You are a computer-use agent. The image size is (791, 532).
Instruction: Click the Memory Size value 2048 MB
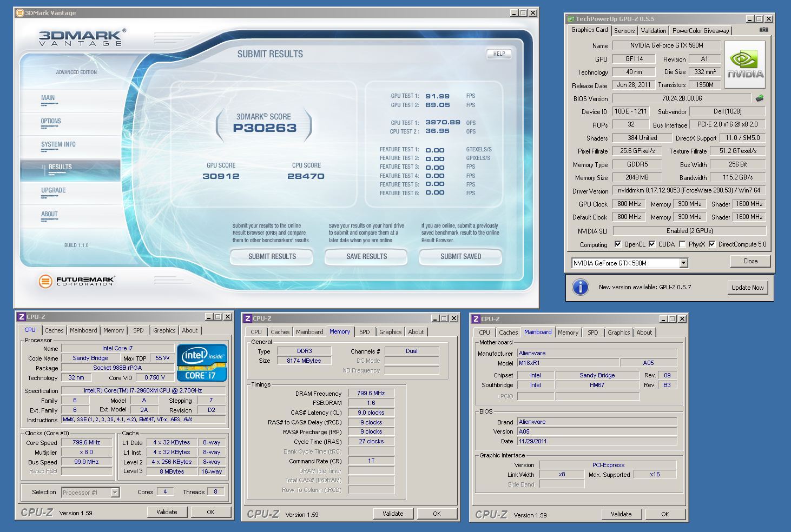(x=637, y=177)
